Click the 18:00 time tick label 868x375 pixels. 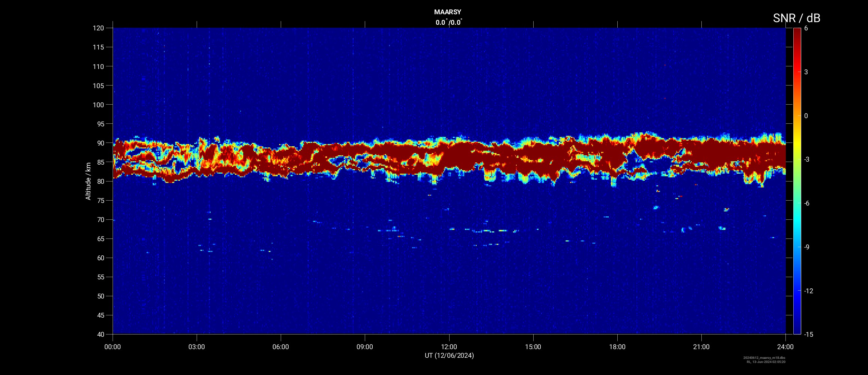[x=617, y=347]
